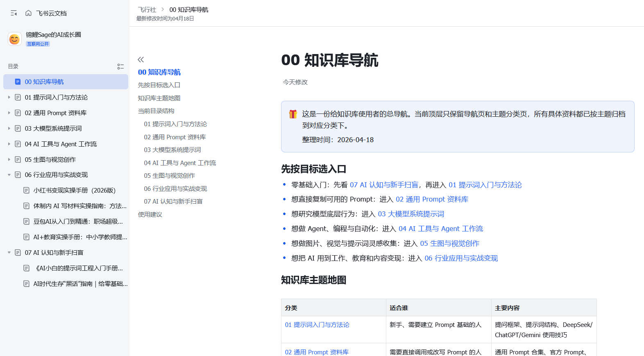Click the page icon of AI+教育实操手册
644x356 pixels.
point(26,237)
